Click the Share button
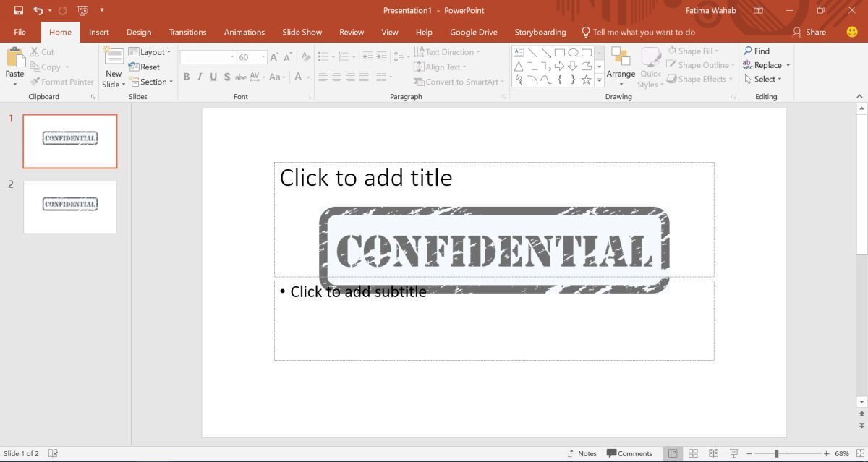Viewport: 868px width, 462px height. [809, 32]
